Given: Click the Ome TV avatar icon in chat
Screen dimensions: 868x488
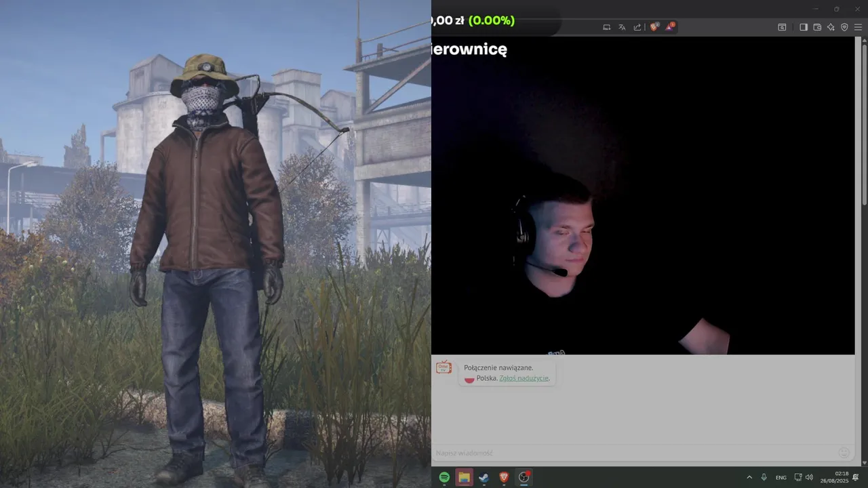Looking at the screenshot, I should [444, 367].
